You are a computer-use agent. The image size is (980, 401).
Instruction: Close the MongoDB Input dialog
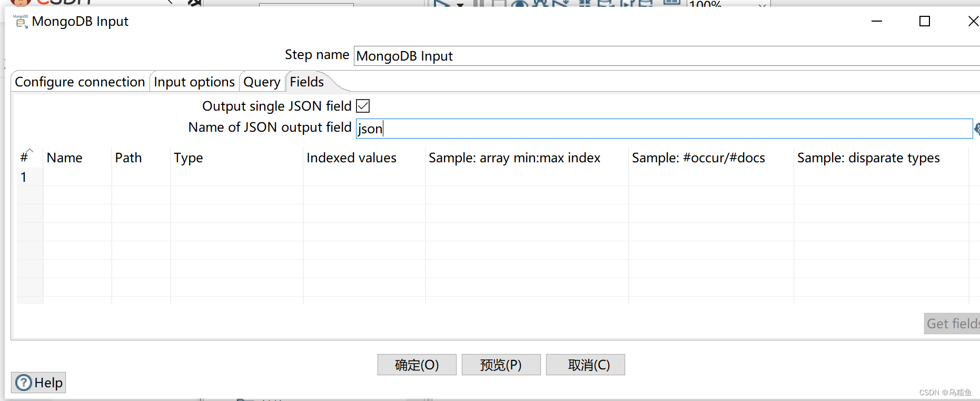pyautogui.click(x=973, y=21)
